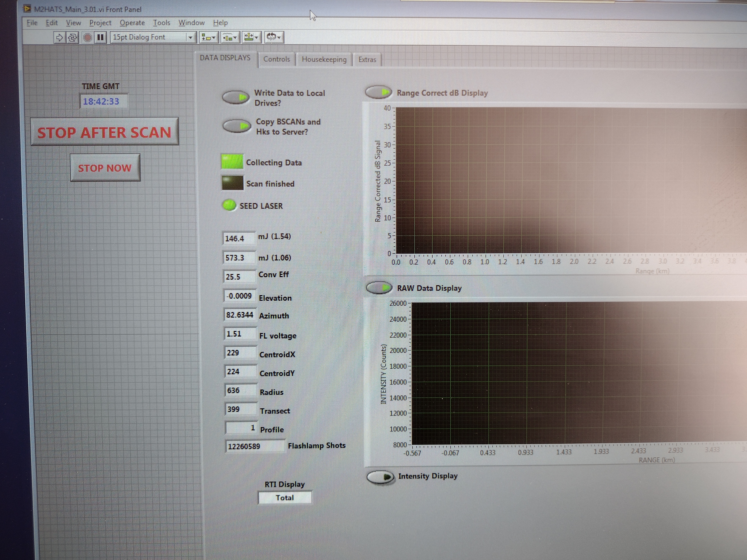
Task: Toggle Copy BSCANs and Hks to Server
Action: 237,126
